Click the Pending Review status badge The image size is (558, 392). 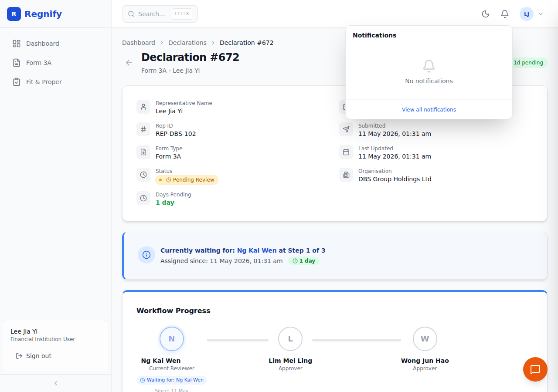click(x=187, y=180)
